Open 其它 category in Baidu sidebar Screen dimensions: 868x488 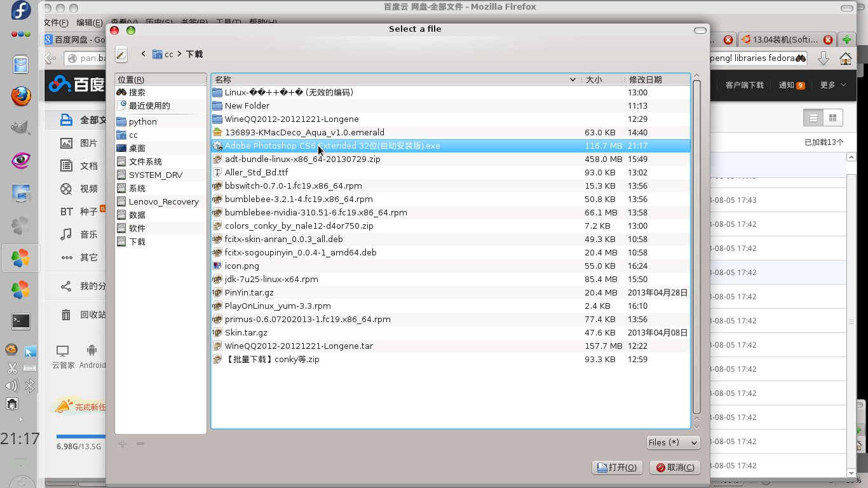(79, 257)
